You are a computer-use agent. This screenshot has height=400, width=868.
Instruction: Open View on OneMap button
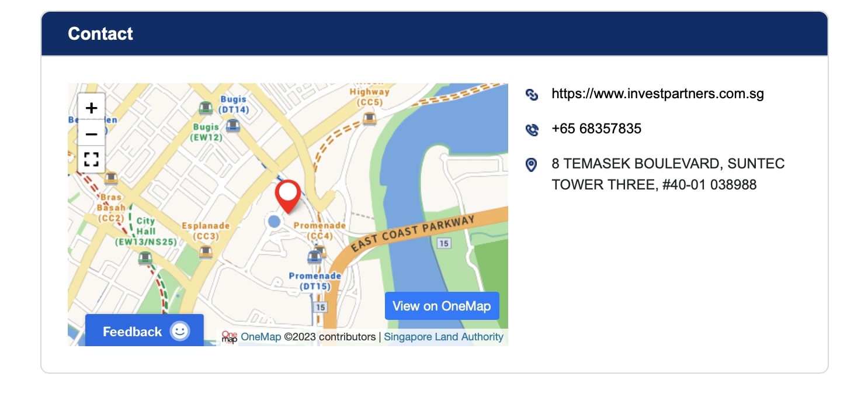(442, 306)
